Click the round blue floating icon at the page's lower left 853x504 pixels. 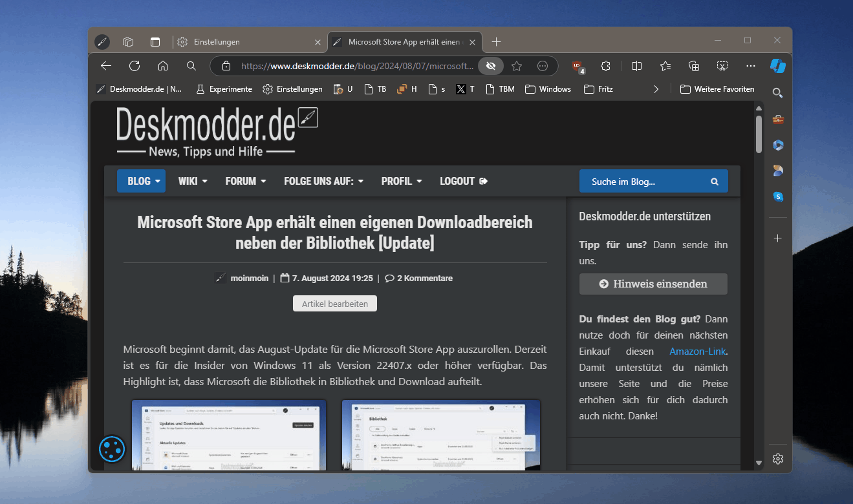(112, 448)
